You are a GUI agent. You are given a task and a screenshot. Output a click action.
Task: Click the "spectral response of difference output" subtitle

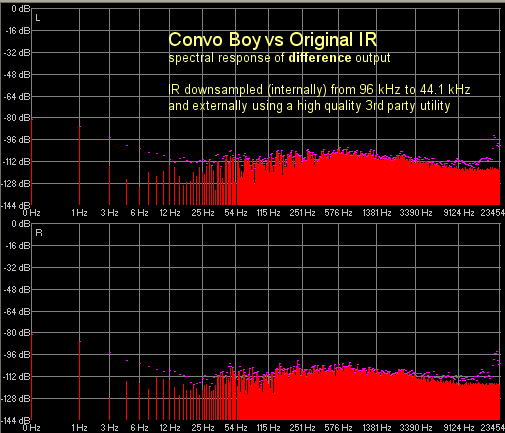click(279, 58)
